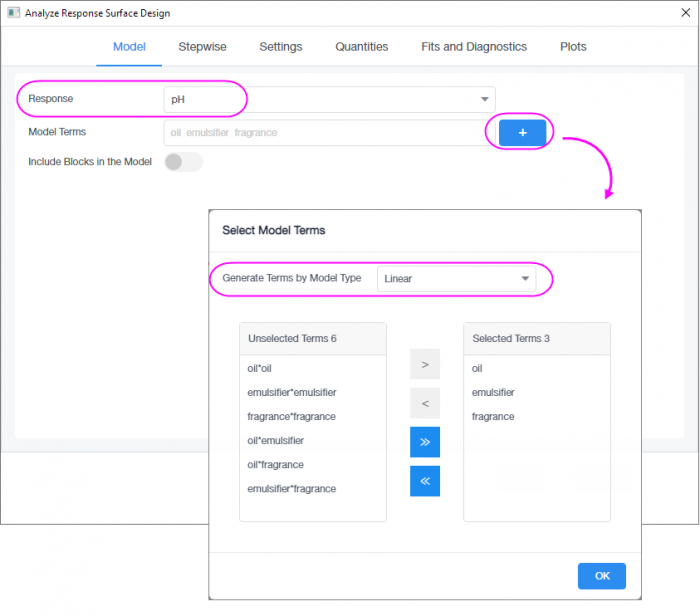Click the plus button to add model terms
The image size is (700, 616).
(522, 132)
